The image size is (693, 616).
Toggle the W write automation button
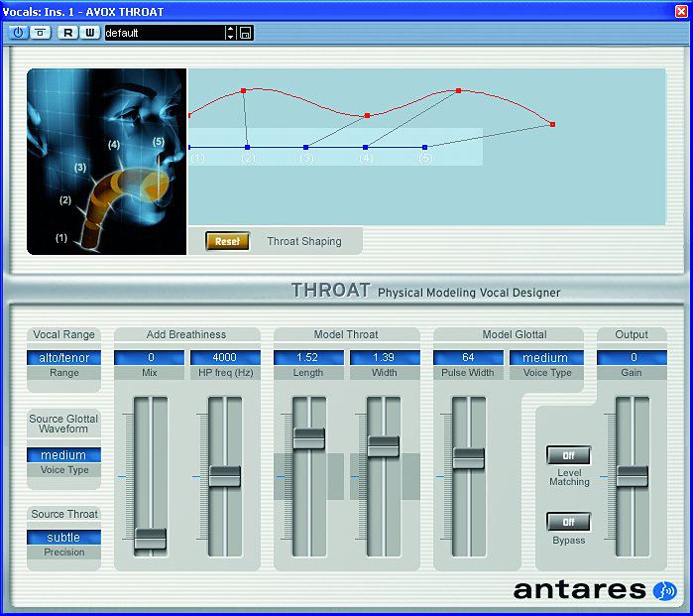coord(89,33)
